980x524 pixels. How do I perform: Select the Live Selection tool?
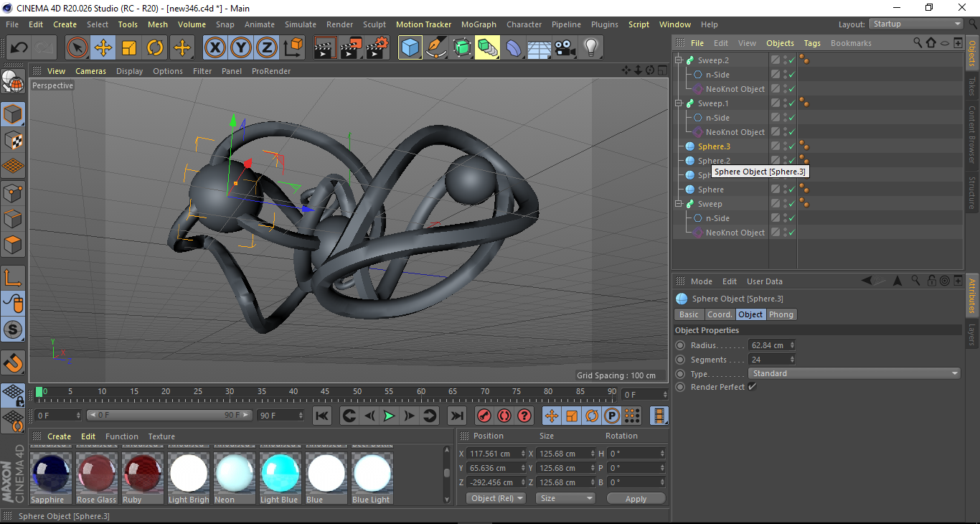coord(77,48)
